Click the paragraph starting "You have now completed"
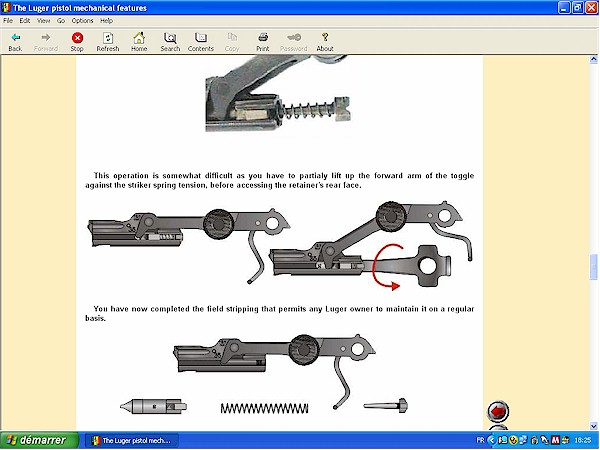The image size is (600, 450). click(x=280, y=313)
